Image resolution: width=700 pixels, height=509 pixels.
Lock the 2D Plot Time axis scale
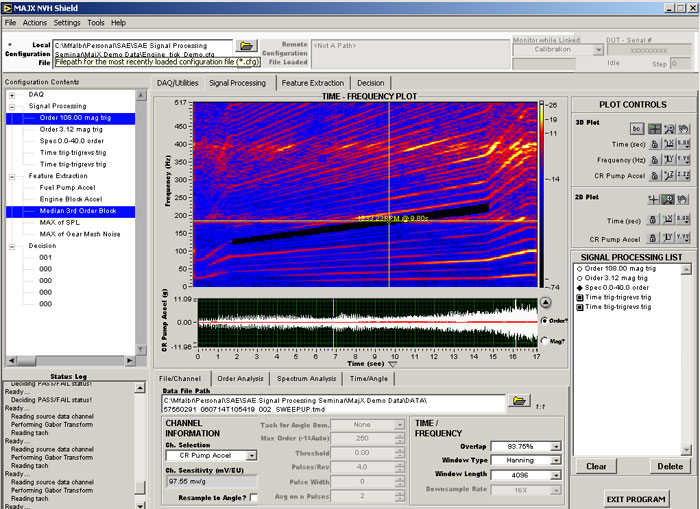point(653,220)
